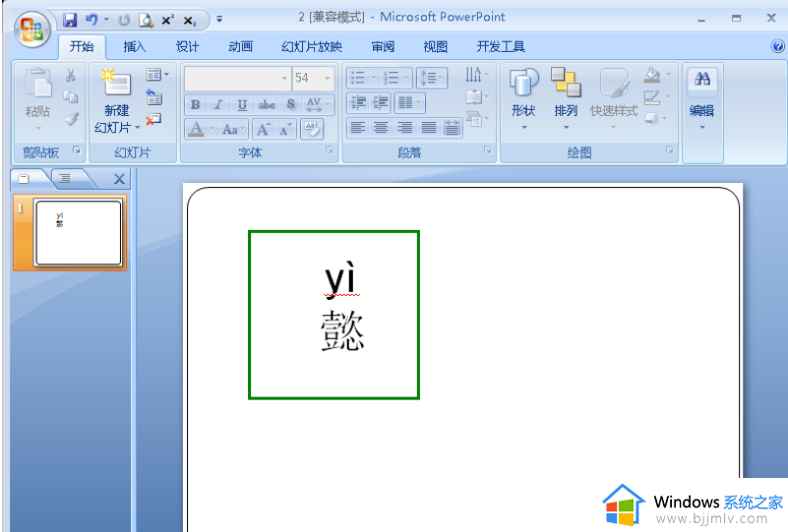
Task: Center the text
Action: [x=381, y=128]
